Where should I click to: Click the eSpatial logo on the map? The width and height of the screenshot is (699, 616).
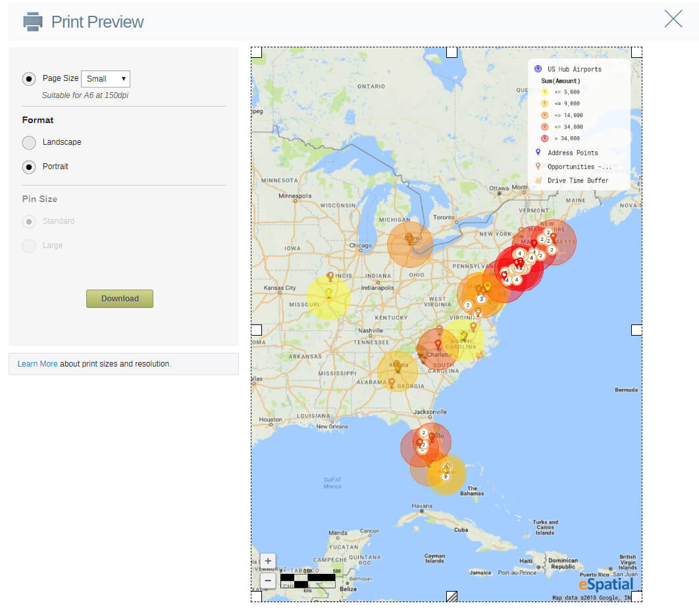point(606,584)
